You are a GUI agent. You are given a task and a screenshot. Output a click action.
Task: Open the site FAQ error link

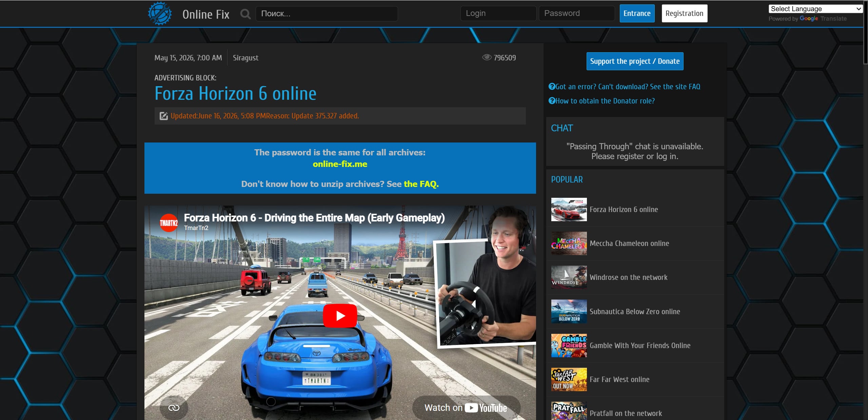(x=628, y=87)
